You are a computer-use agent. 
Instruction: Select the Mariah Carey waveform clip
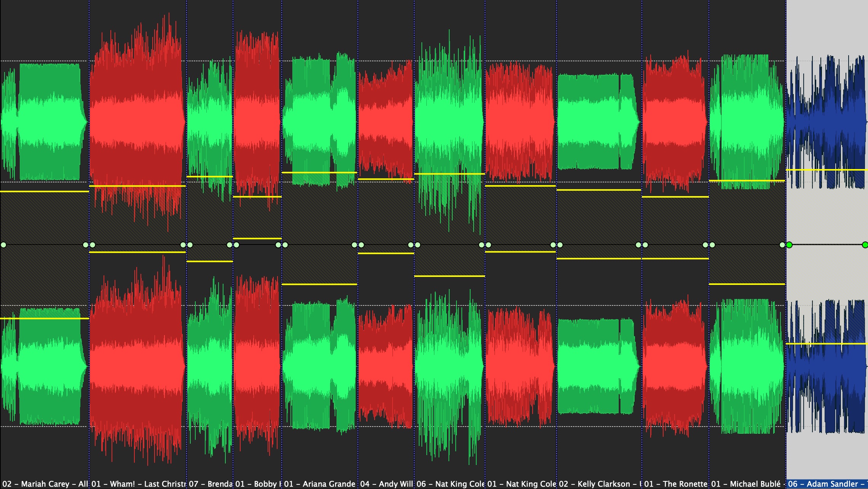(44, 122)
